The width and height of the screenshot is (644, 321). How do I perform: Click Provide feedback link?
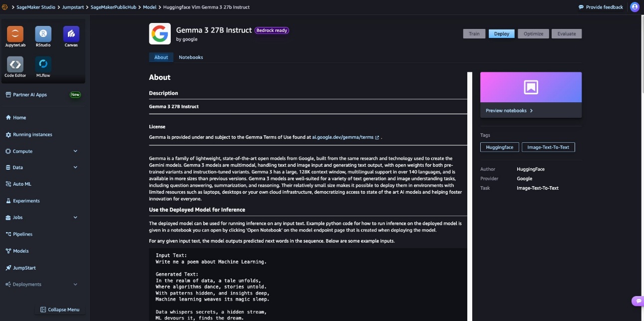(x=601, y=7)
